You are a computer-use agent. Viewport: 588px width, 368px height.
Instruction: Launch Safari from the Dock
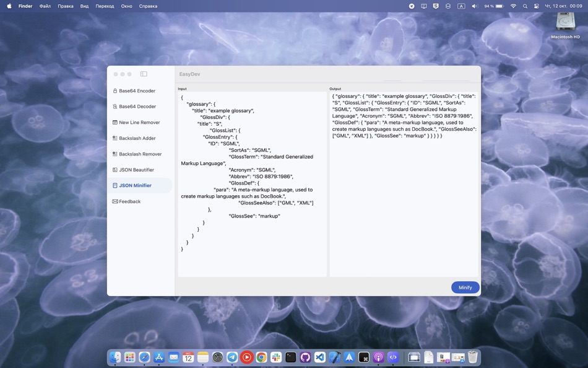tap(144, 357)
